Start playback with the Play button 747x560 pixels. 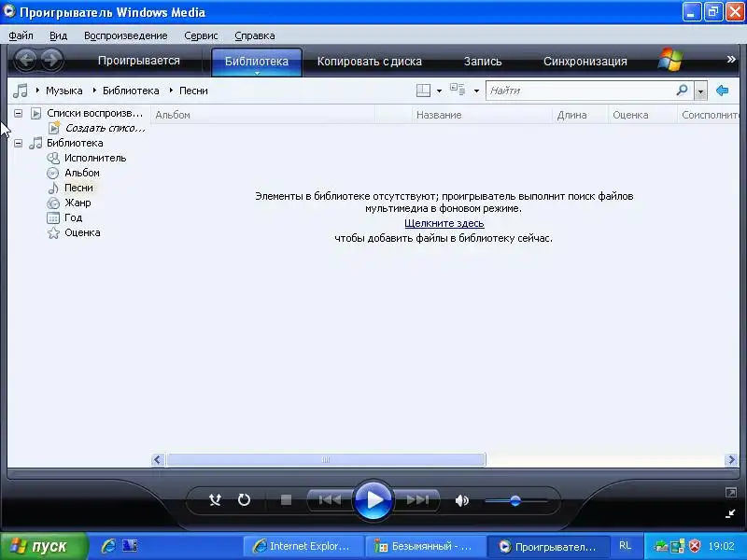pos(373,500)
